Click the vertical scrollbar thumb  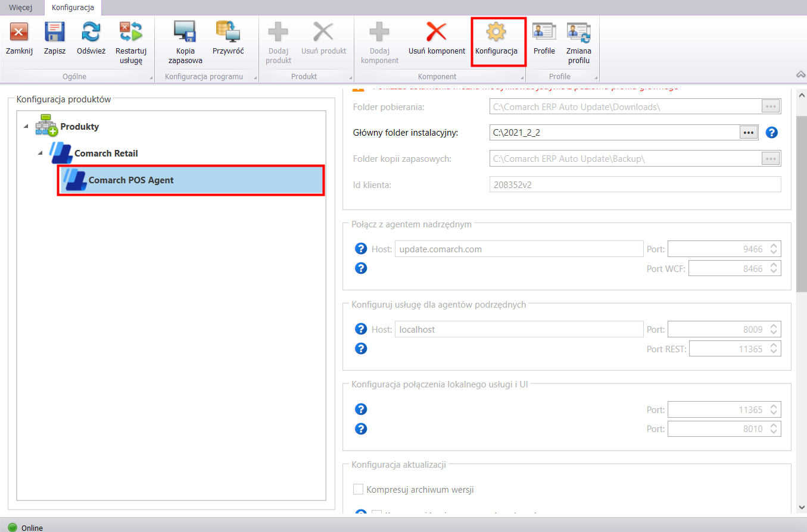(x=802, y=204)
